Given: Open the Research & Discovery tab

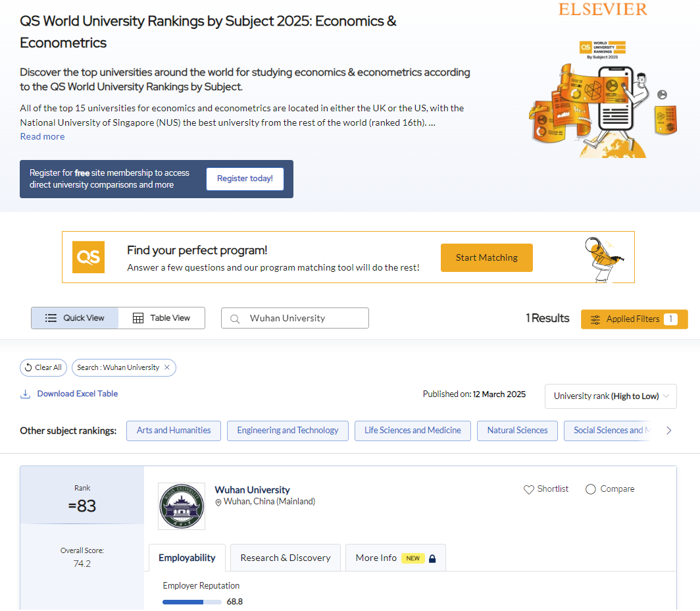Looking at the screenshot, I should 286,558.
